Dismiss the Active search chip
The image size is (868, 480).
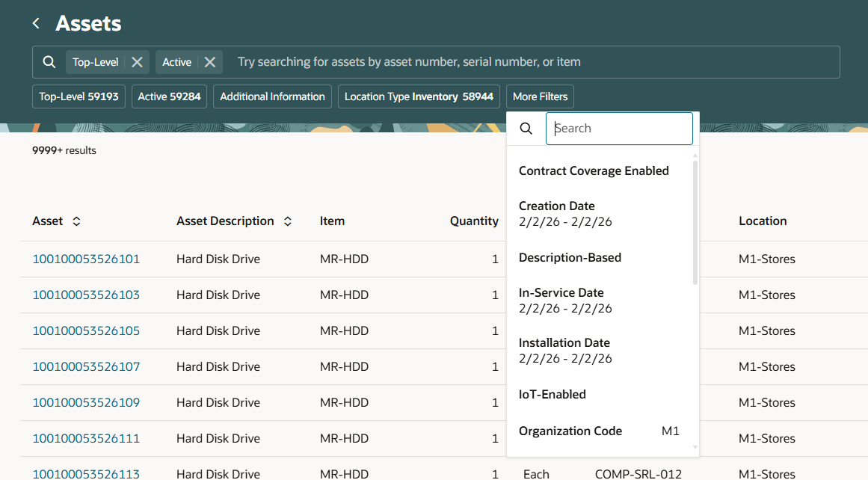point(212,61)
